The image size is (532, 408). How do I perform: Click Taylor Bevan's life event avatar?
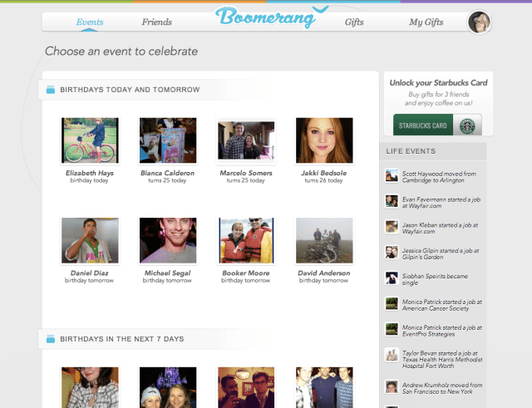coord(392,355)
